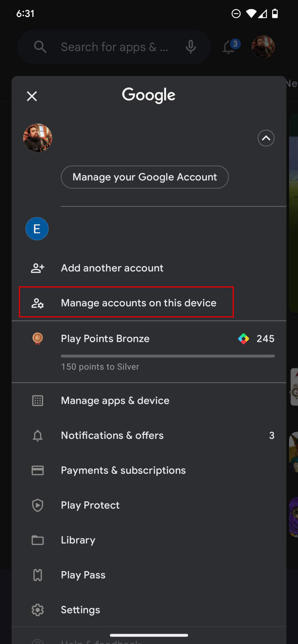Switch to the account with E avatar
298x644 pixels.
pos(37,229)
